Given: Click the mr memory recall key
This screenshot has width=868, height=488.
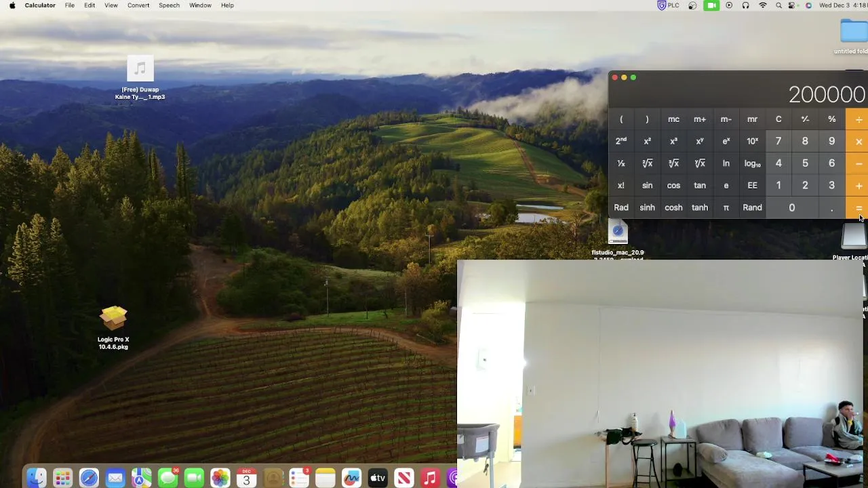Looking at the screenshot, I should point(752,119).
